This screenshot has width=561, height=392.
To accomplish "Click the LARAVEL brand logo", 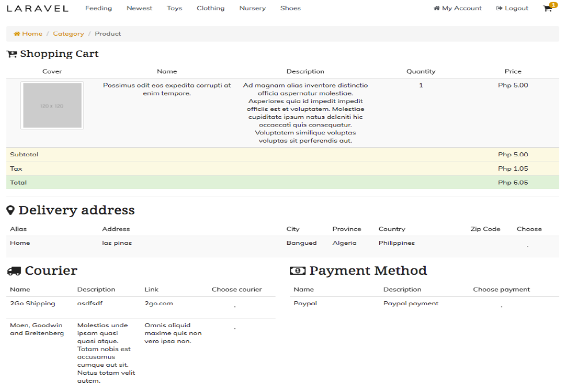I will click(x=37, y=9).
